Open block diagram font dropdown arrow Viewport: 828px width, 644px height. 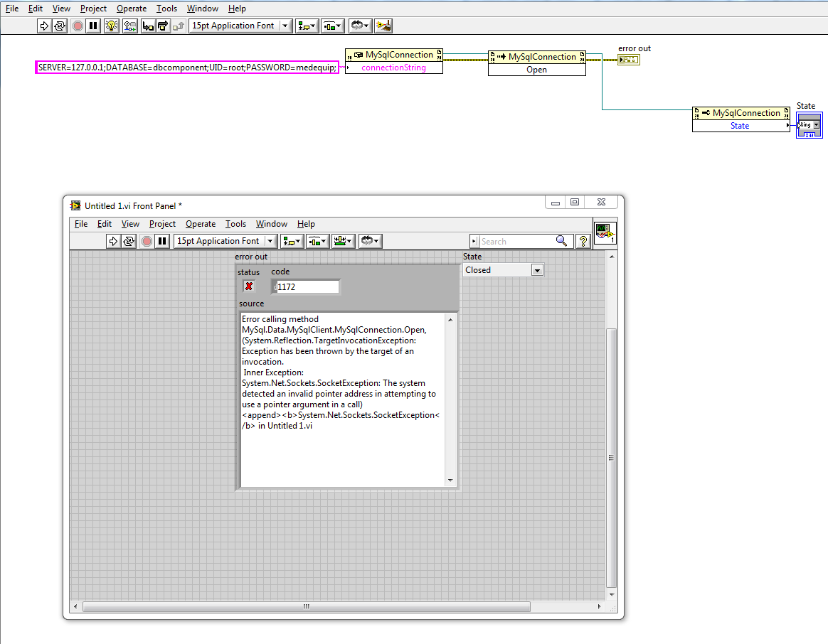(286, 26)
